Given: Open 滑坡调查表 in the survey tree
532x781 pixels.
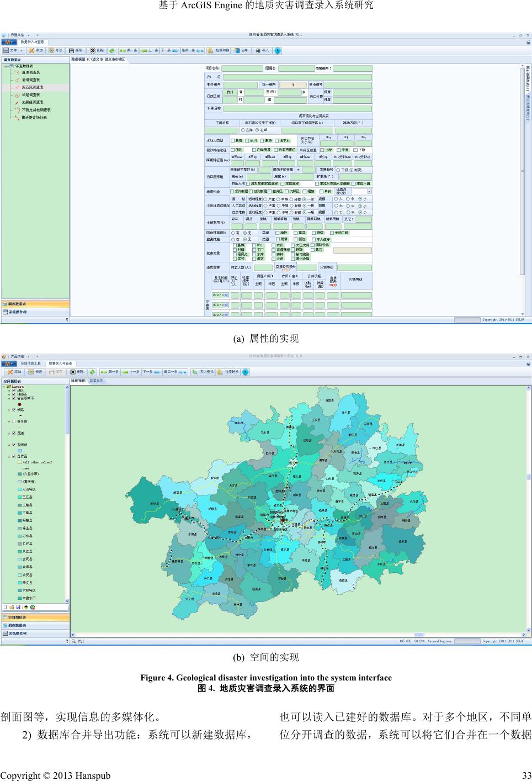Looking at the screenshot, I should [30, 72].
